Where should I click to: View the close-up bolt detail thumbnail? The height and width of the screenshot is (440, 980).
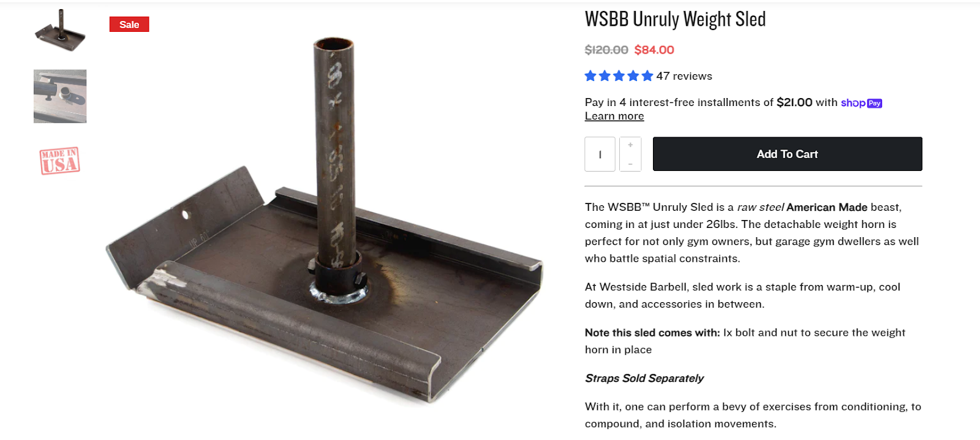point(60,96)
